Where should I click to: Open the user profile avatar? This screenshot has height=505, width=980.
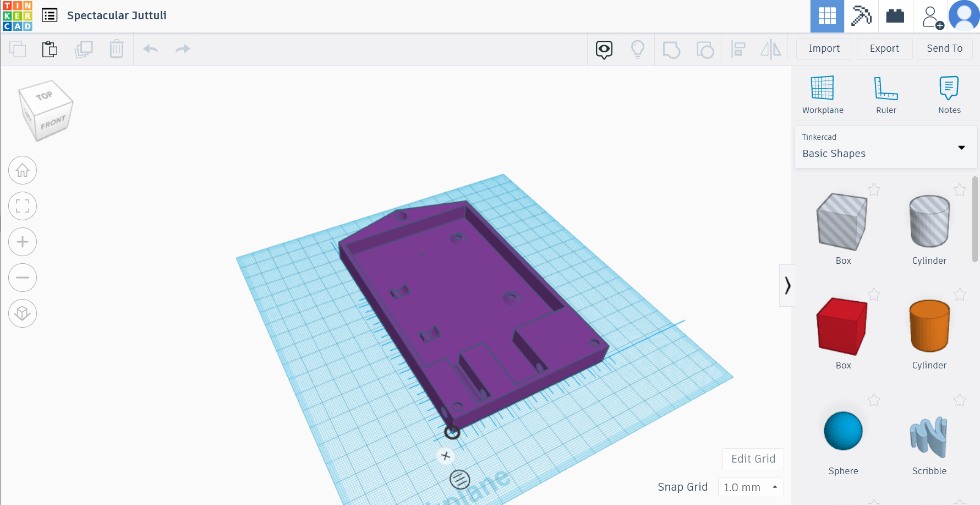point(964,15)
